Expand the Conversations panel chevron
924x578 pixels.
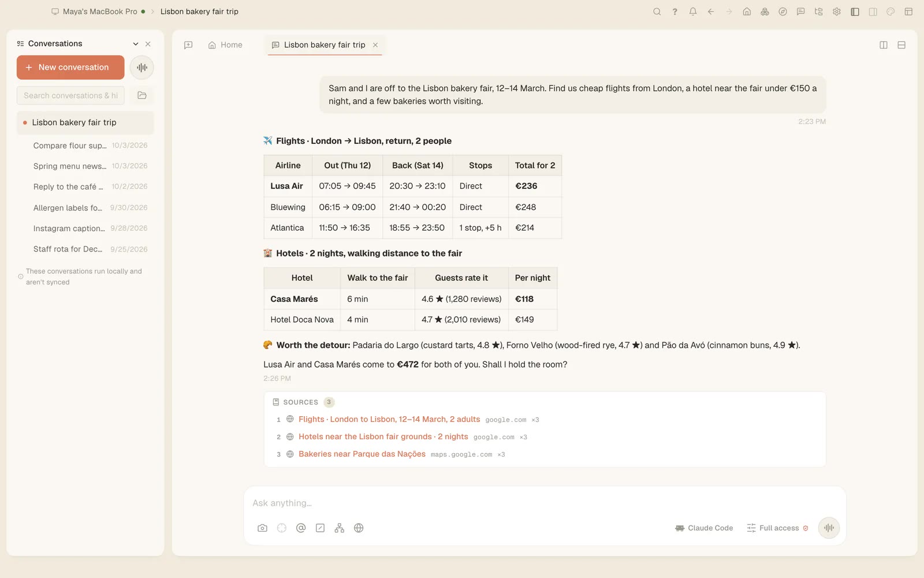pos(136,44)
